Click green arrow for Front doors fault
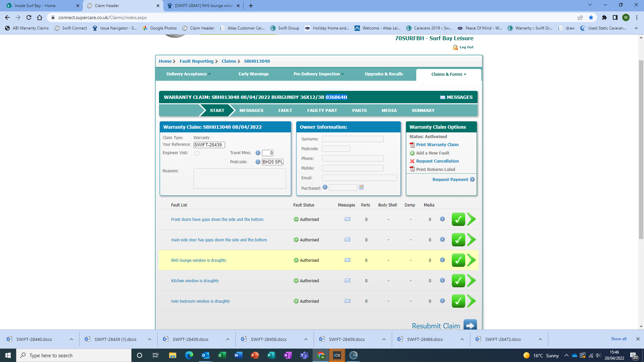Screen dimensions: 644x362 (x=471, y=219)
